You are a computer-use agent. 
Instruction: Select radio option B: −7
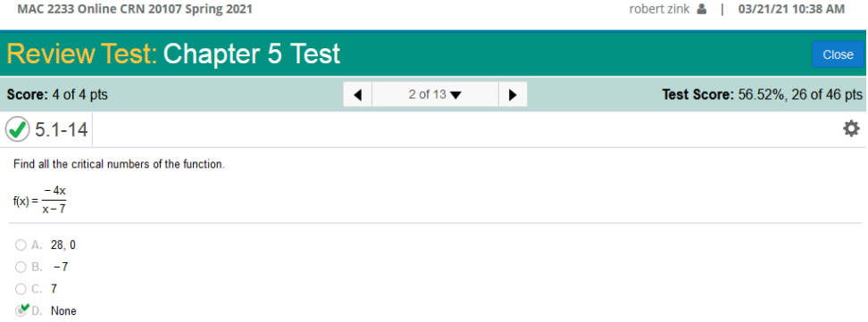[x=21, y=268]
